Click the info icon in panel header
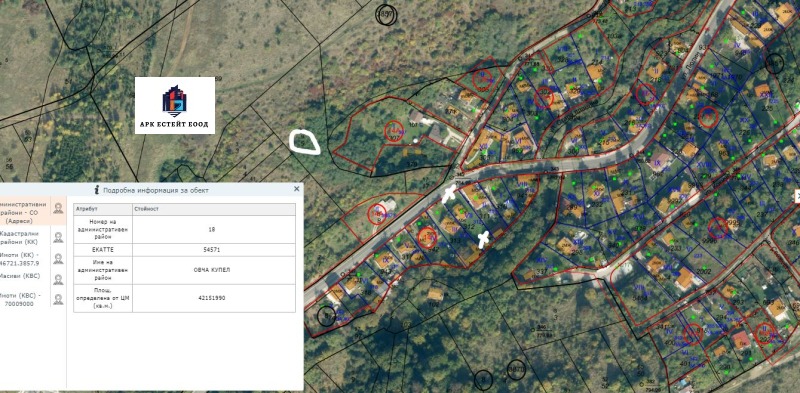Viewport: 800px width, 393px height. click(x=97, y=190)
